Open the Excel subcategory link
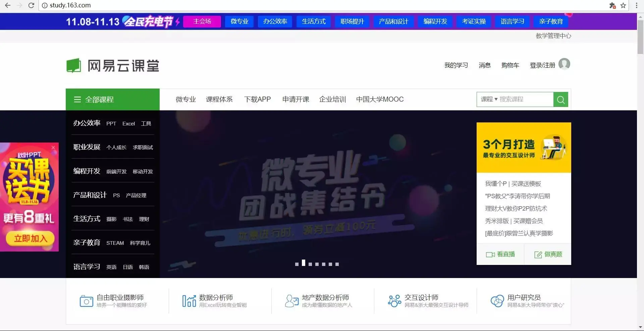This screenshot has width=644, height=331. (128, 124)
